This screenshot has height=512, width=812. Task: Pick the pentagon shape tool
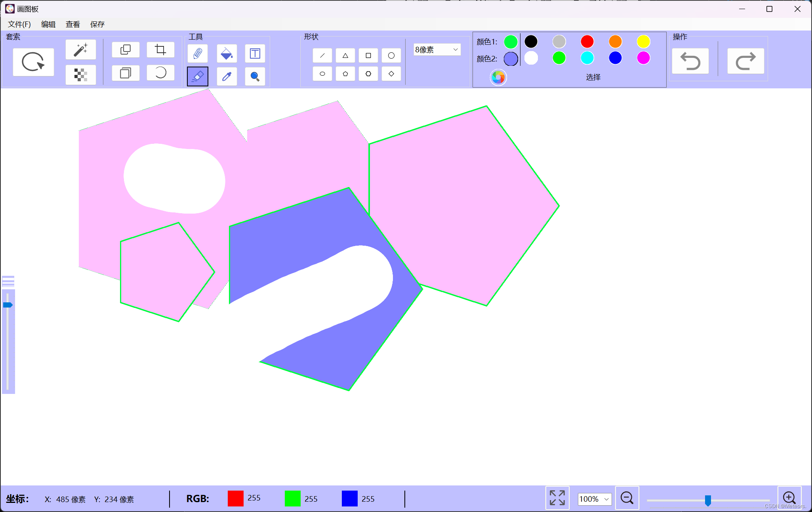[x=345, y=74]
